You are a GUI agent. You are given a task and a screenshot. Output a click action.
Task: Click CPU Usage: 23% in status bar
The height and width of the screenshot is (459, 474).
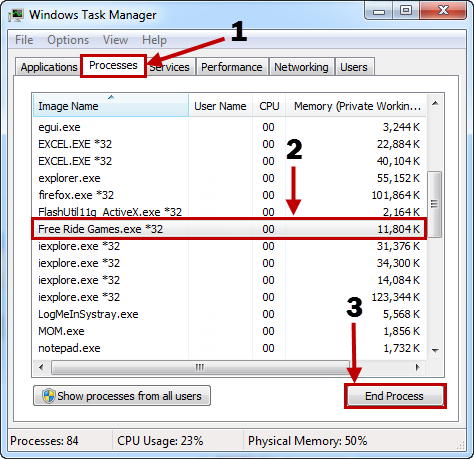(160, 441)
